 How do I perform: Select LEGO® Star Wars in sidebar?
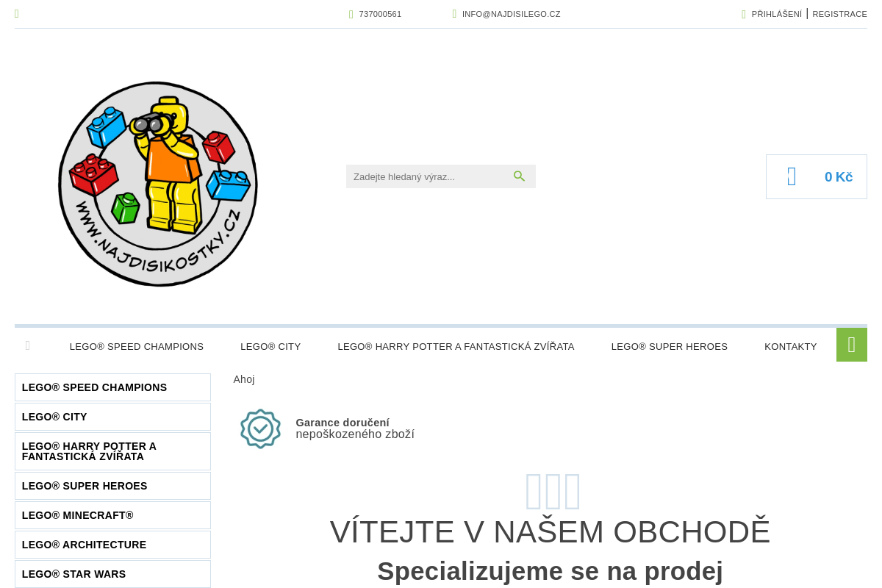pyautogui.click(x=112, y=574)
